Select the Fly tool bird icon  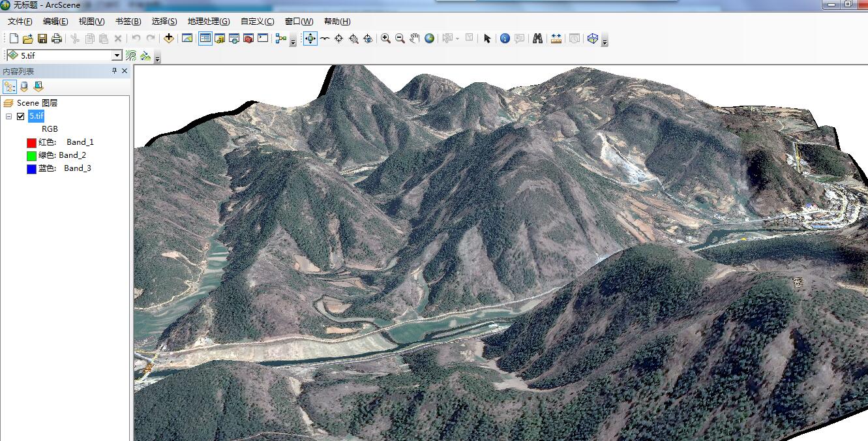(x=325, y=38)
